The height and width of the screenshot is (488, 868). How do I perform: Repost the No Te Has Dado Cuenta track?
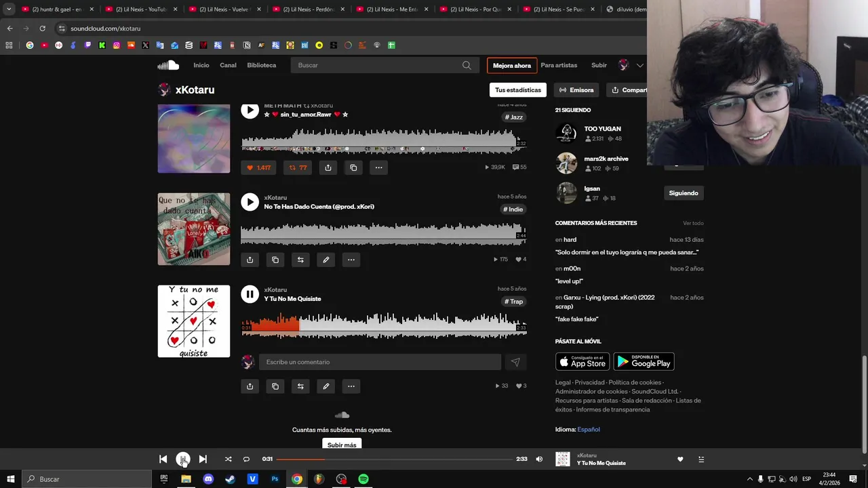tap(300, 260)
